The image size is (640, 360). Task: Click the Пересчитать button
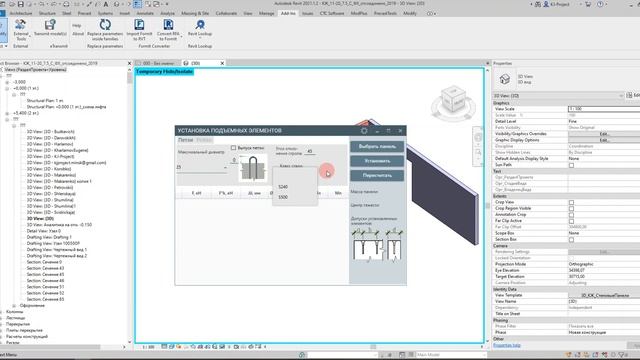(377, 176)
